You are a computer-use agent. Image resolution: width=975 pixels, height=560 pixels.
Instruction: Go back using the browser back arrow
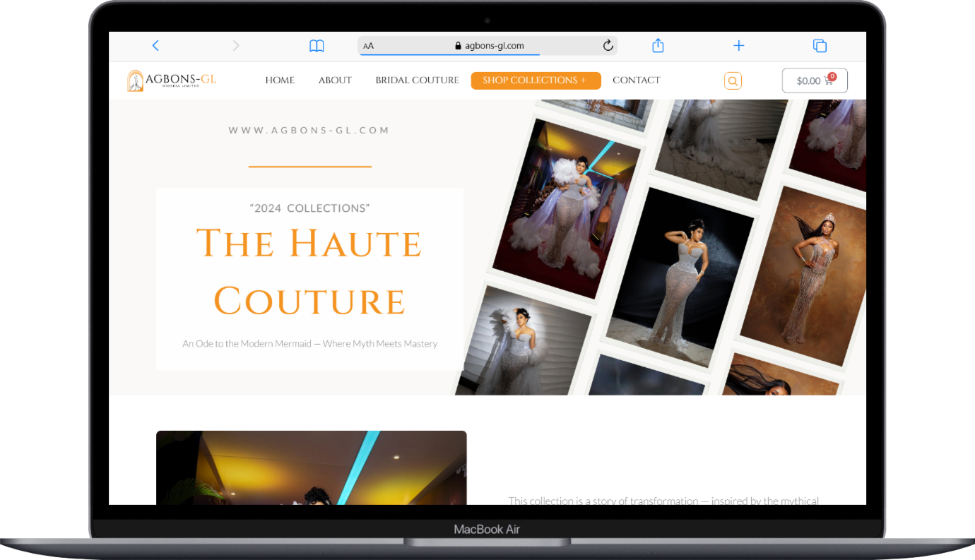155,46
